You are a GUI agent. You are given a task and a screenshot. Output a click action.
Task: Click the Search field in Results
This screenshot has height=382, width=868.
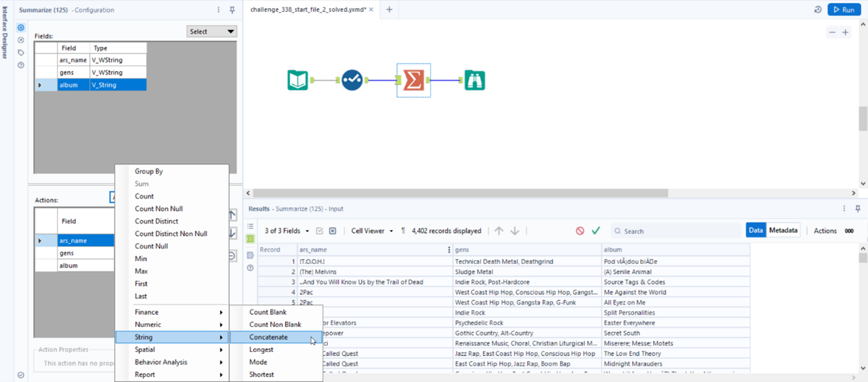coord(676,231)
